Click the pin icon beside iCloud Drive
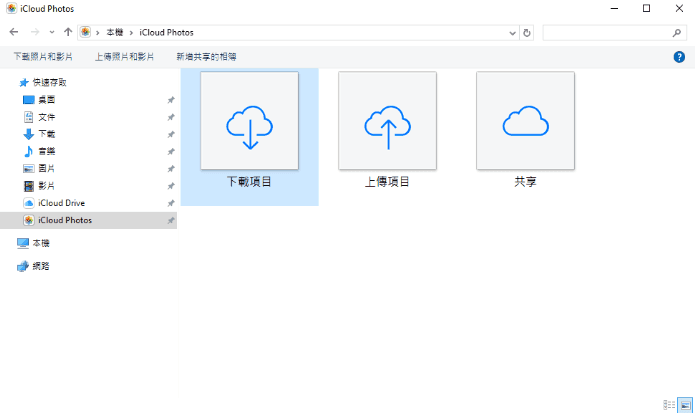 (x=171, y=203)
